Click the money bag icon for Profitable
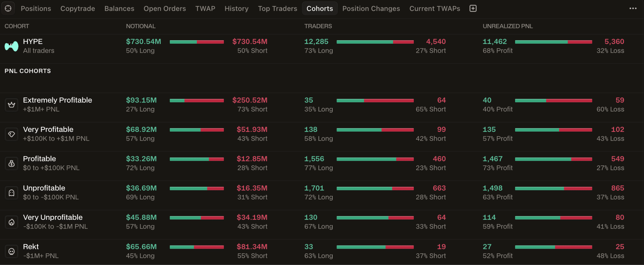 (12, 163)
